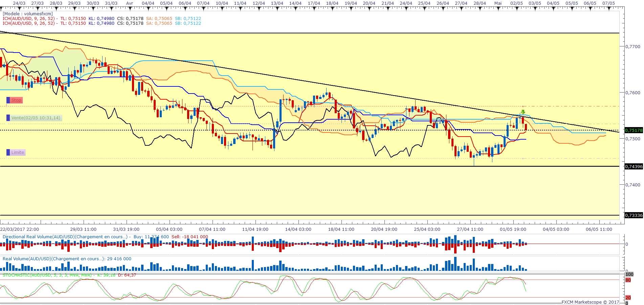The width and height of the screenshot is (644, 305).
Task: Click the stochastic 20 oversold level tag
Action: coord(628,298)
